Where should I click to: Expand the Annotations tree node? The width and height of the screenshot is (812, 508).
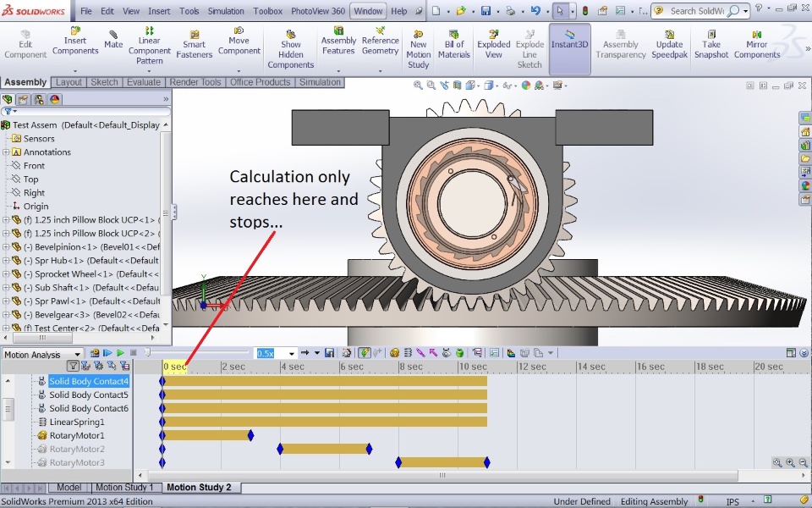(6, 152)
